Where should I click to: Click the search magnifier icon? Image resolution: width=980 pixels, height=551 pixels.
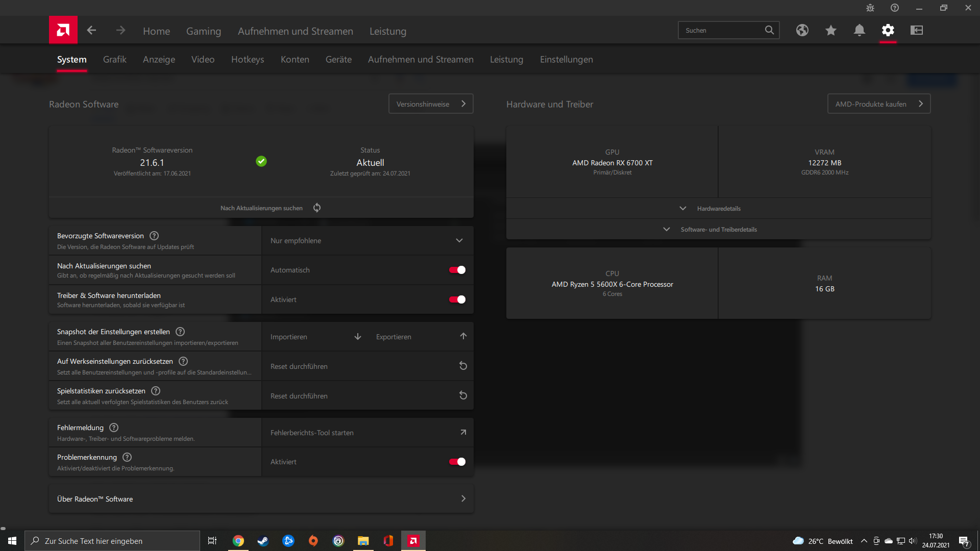pos(769,30)
